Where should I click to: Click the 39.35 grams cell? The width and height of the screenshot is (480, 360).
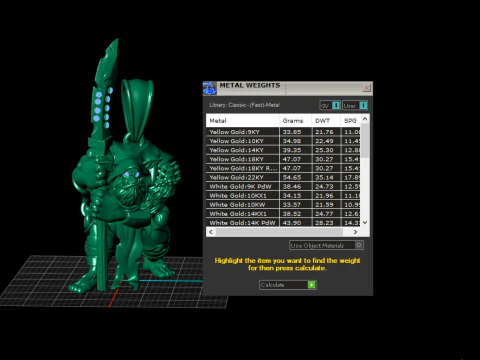tap(295, 150)
